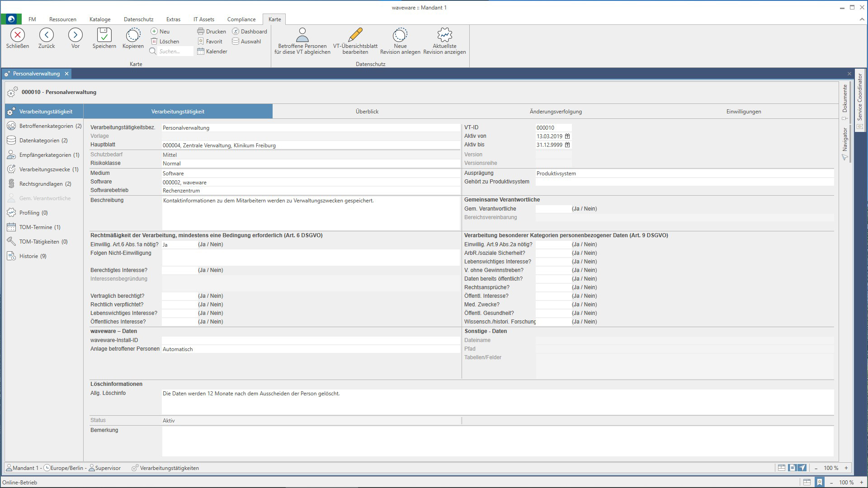The width and height of the screenshot is (868, 488).
Task: Switch to the Änderungsverfolgung tab
Action: [x=555, y=112]
